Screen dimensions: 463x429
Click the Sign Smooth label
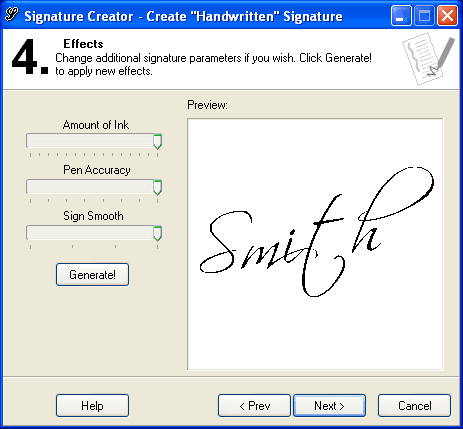93,216
